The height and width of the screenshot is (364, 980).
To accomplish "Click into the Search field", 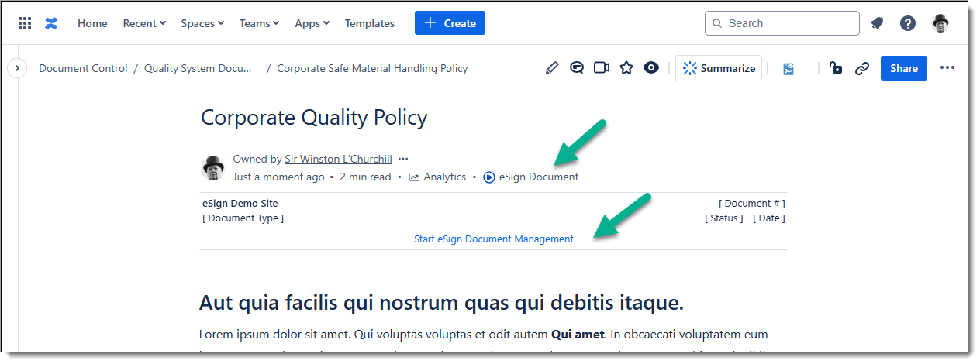I will coord(782,23).
